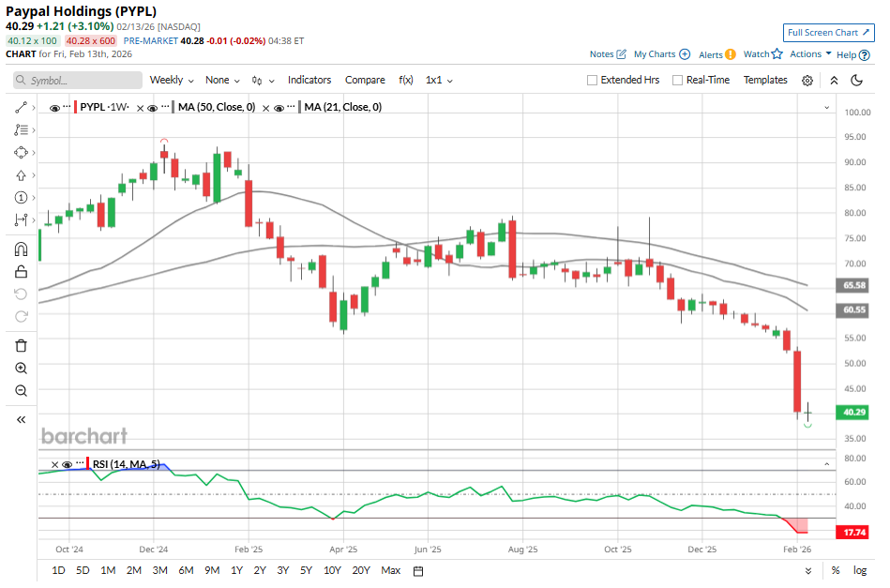Open Full Screen Chart

pos(828,33)
